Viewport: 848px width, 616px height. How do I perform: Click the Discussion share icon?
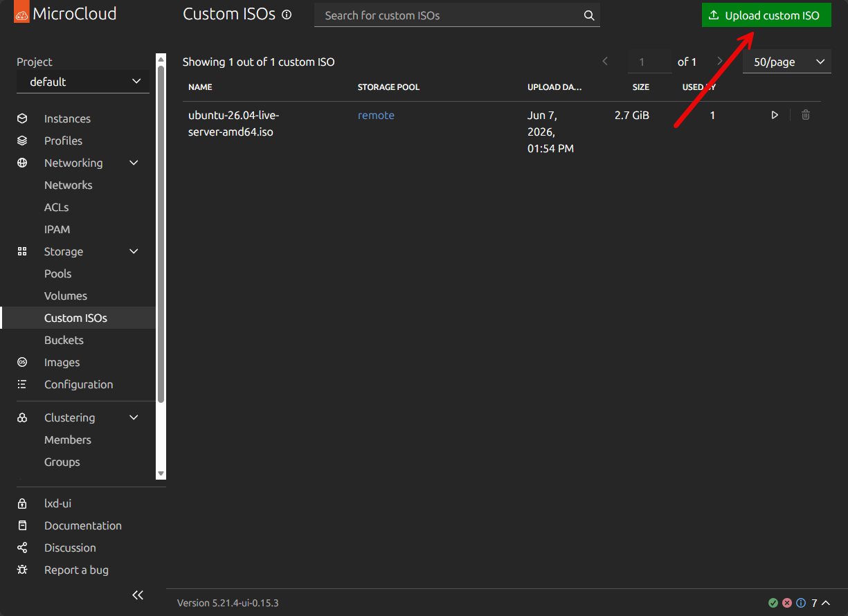point(22,547)
